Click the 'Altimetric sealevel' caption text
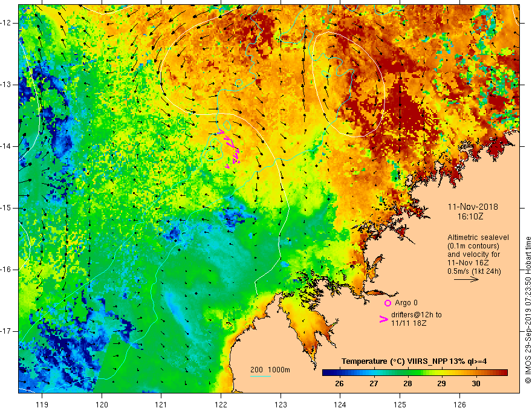This screenshot has width=532, height=411. [x=478, y=238]
